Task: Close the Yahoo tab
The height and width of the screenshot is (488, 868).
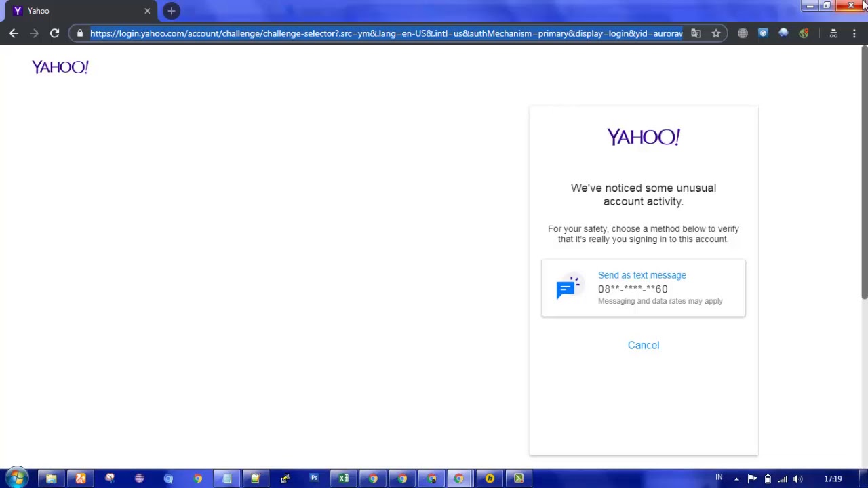Action: [147, 11]
